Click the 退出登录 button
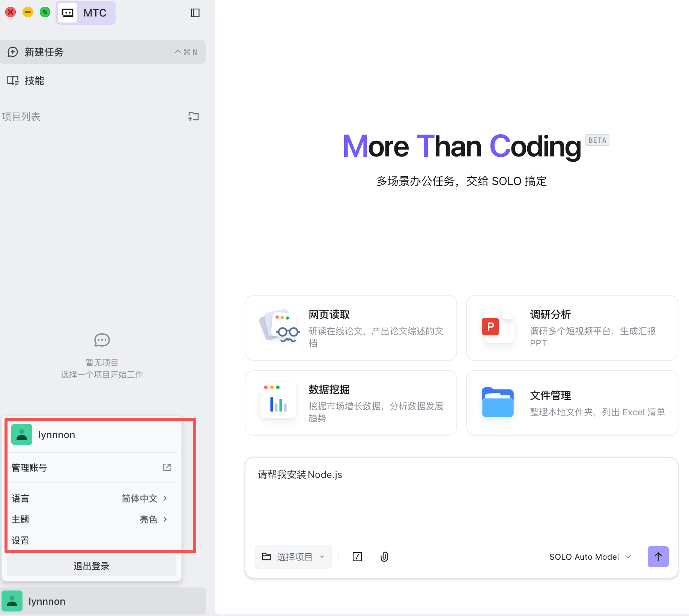The height and width of the screenshot is (616, 689). (x=91, y=566)
